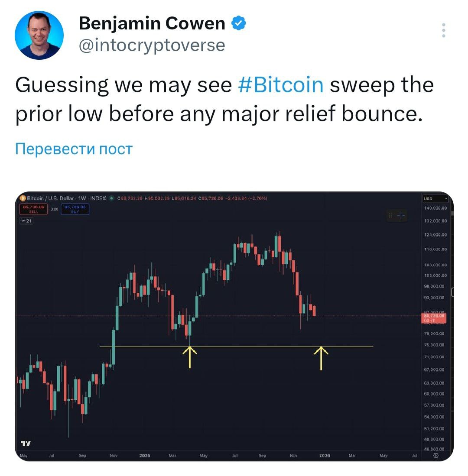Viewport: 468px width, 476px height.
Task: Click the Bitcoin coin logo on chart
Action: pyautogui.click(x=23, y=198)
